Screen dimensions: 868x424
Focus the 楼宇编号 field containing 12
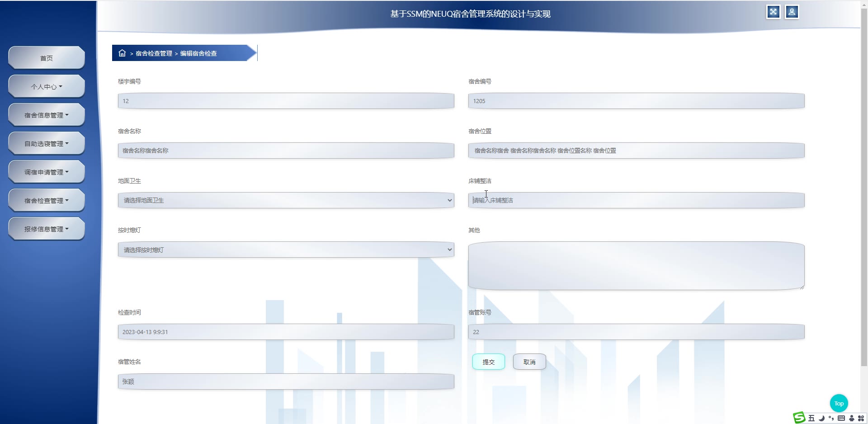pos(286,101)
